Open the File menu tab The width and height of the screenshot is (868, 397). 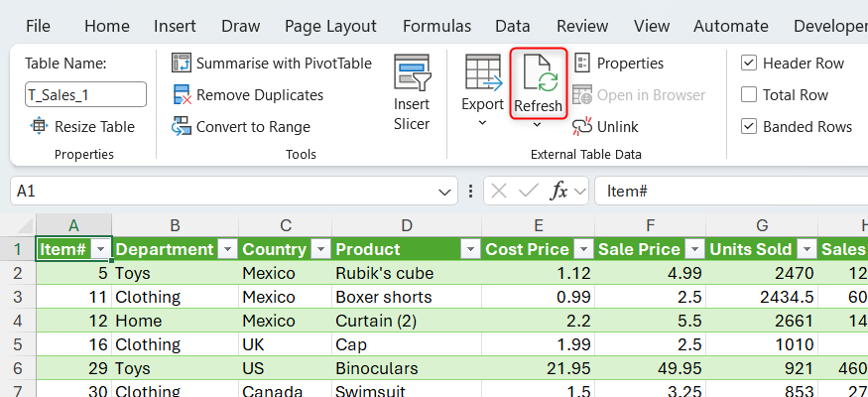38,26
